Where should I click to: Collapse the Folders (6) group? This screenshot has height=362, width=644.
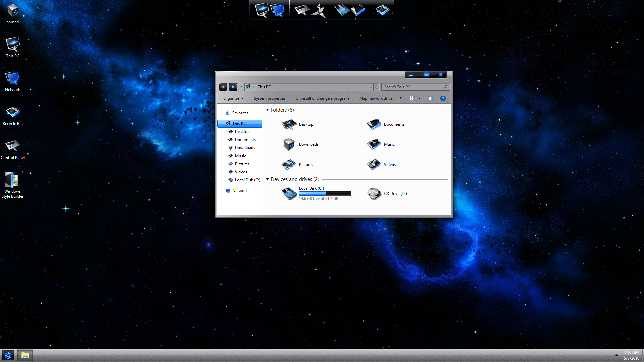(x=267, y=110)
